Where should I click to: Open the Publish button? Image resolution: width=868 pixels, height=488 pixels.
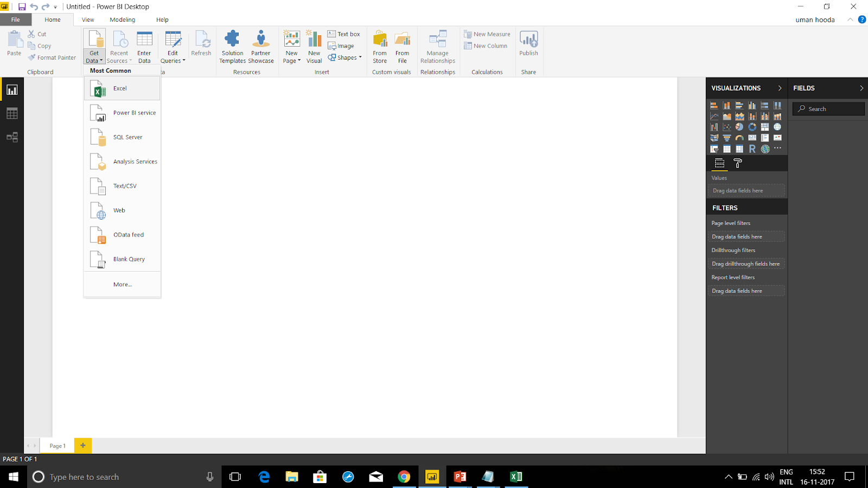pyautogui.click(x=529, y=43)
